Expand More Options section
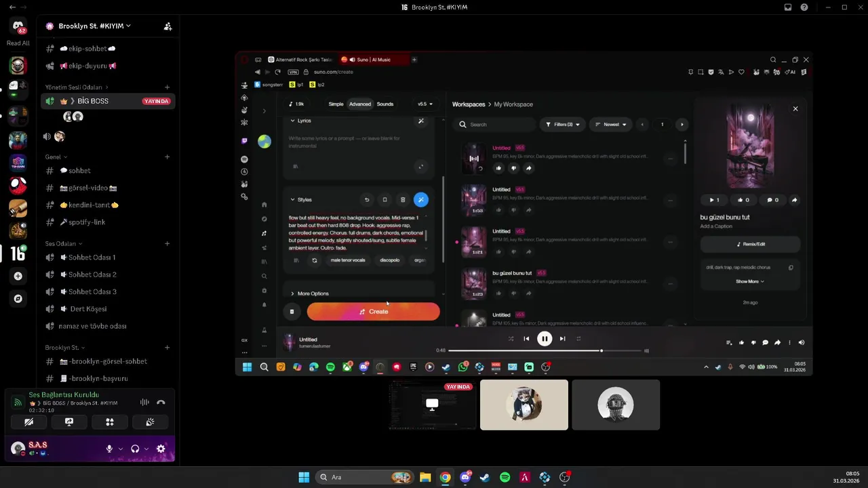The width and height of the screenshot is (868, 488). [309, 293]
